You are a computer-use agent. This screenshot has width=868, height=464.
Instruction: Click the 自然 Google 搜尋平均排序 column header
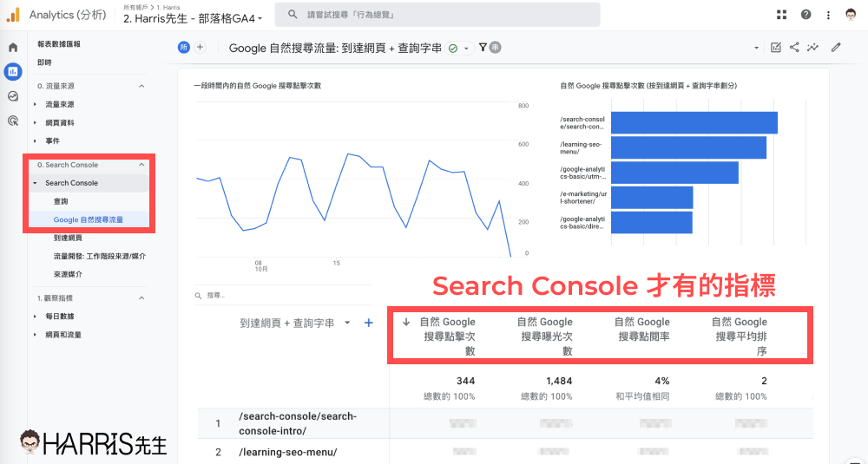740,337
